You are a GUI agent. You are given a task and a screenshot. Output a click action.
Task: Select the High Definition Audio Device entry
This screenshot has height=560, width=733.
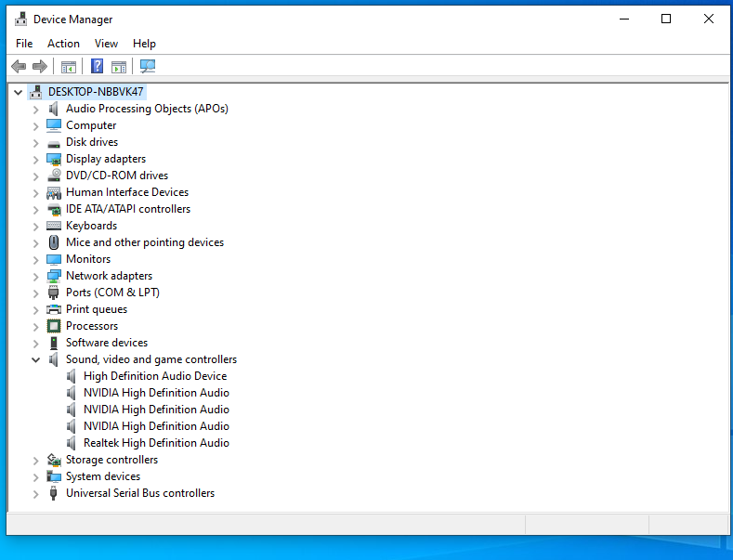point(154,376)
